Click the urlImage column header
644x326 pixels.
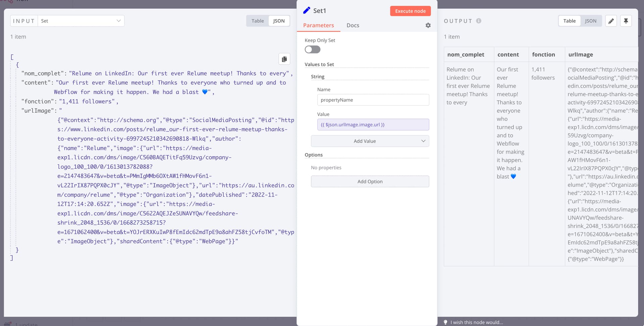click(580, 55)
